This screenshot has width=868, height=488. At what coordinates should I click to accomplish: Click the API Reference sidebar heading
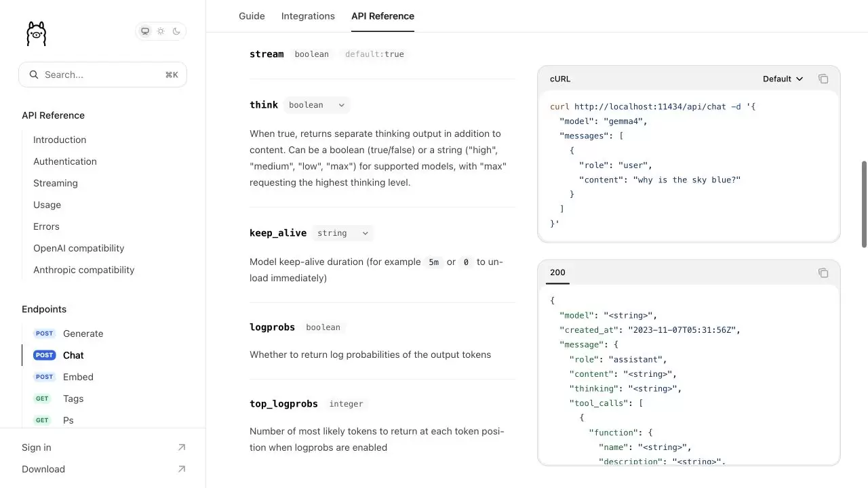click(x=53, y=115)
